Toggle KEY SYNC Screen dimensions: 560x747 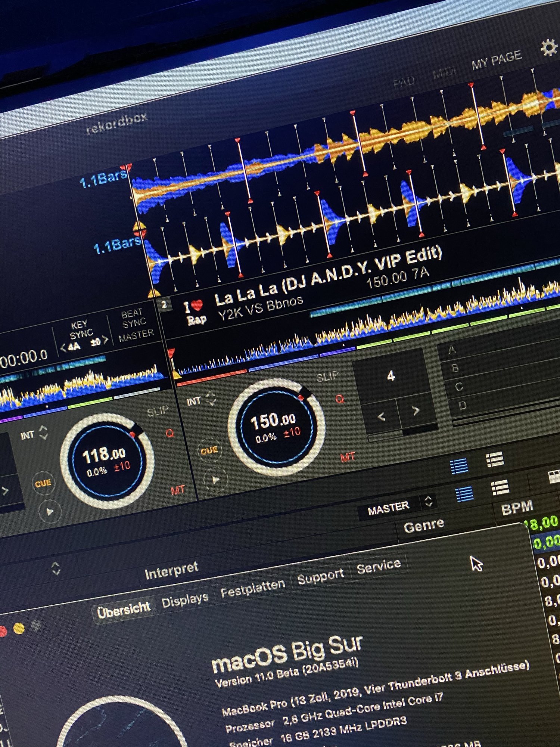[80, 329]
